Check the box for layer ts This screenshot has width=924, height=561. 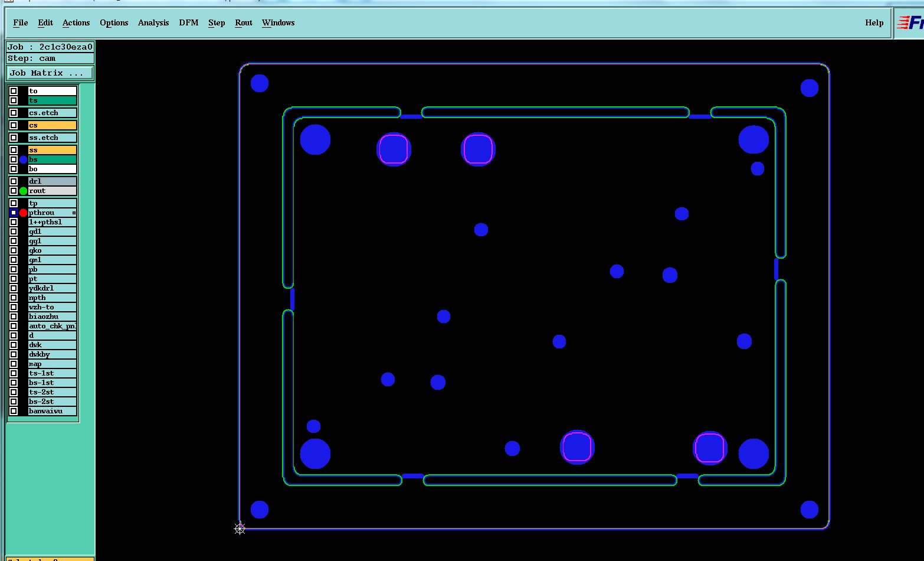[14, 100]
